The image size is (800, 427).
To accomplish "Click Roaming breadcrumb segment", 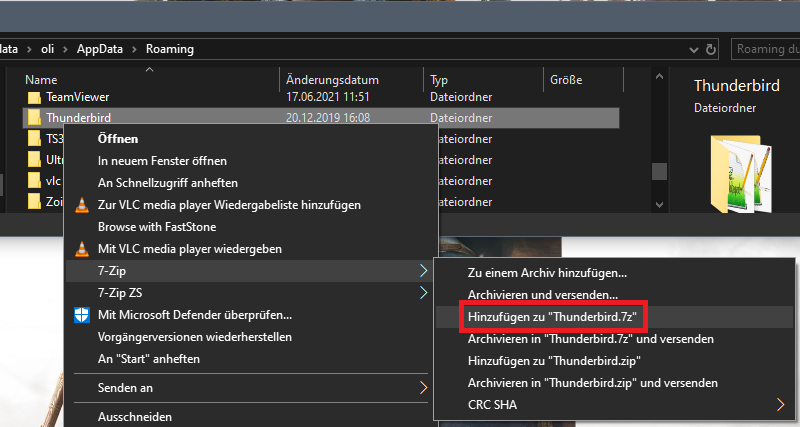I will (170, 49).
